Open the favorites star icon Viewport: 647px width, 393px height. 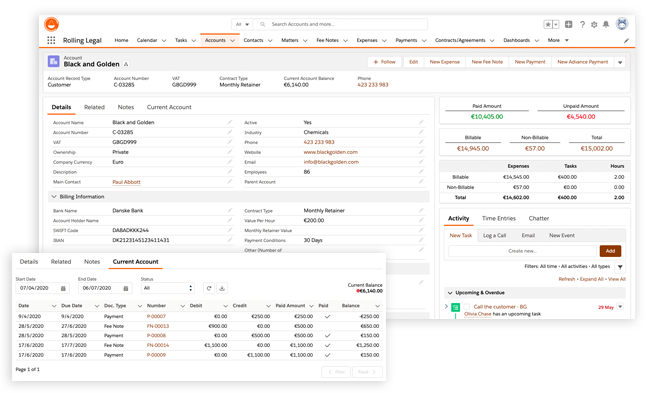click(548, 24)
